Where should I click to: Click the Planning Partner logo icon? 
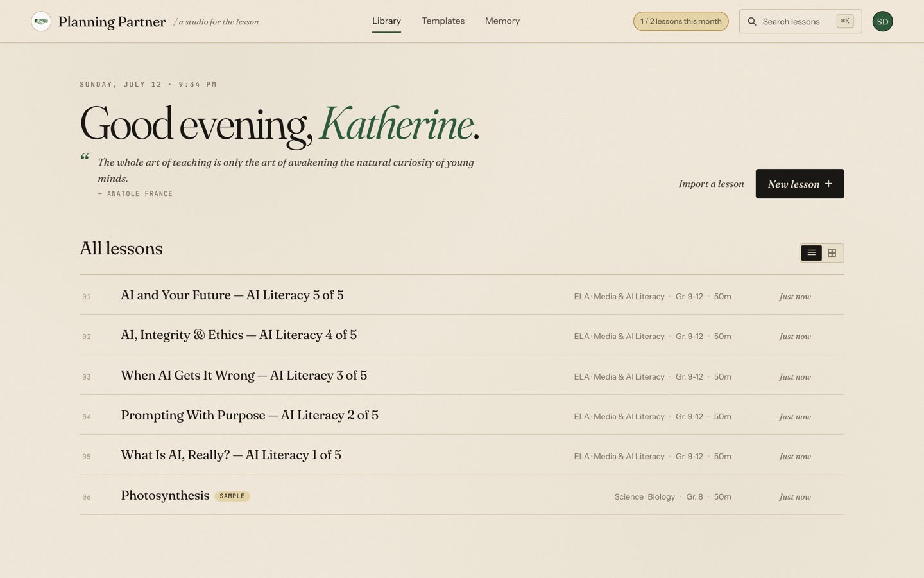(x=41, y=21)
